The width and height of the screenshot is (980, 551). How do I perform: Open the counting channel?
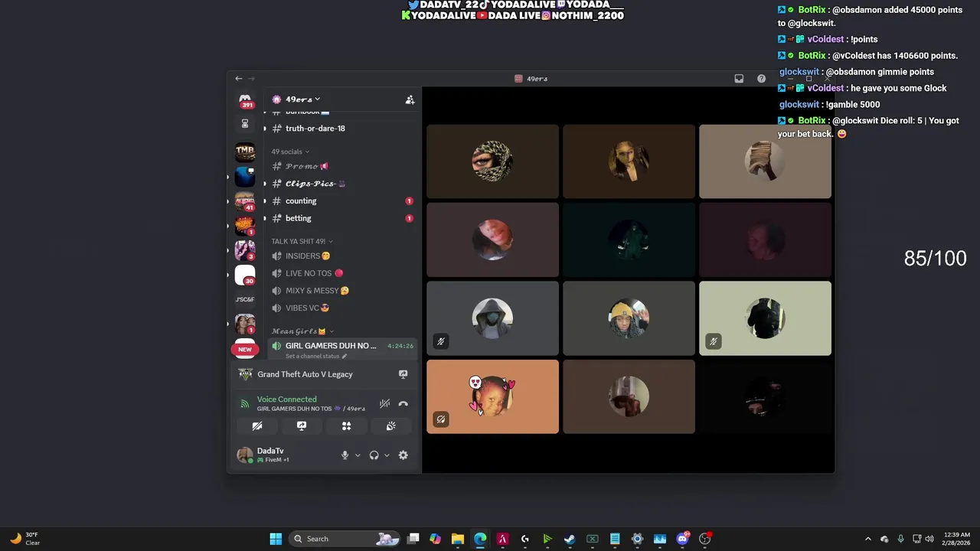342,201
